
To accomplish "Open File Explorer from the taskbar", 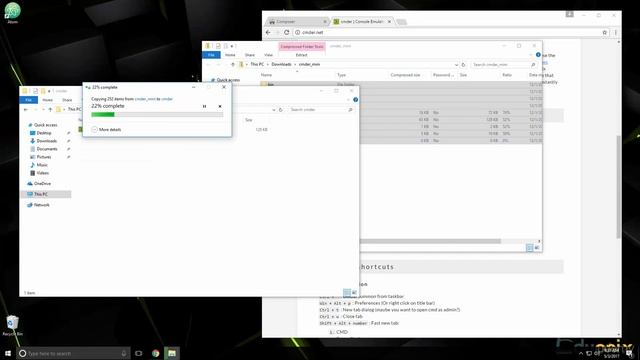I will [172, 353].
